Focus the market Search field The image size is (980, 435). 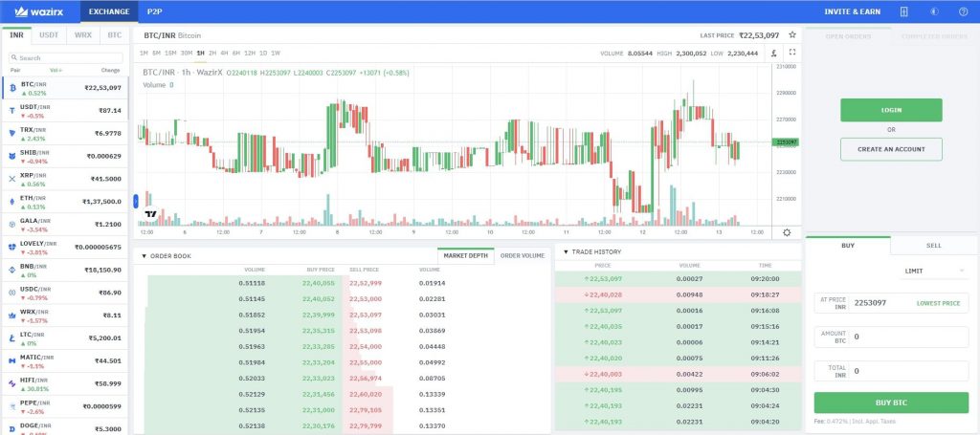coord(66,58)
